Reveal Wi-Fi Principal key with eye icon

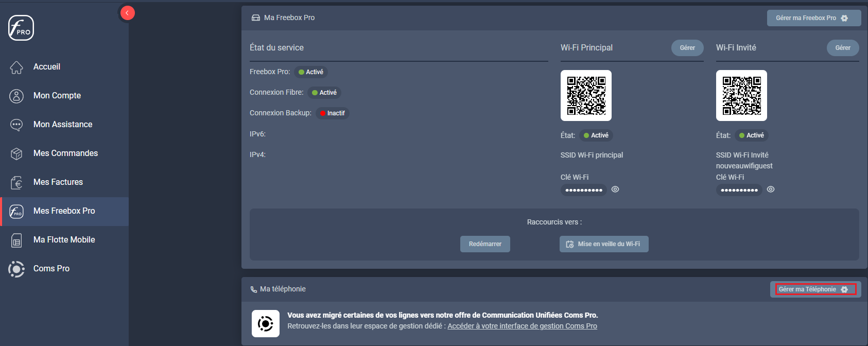tap(615, 189)
